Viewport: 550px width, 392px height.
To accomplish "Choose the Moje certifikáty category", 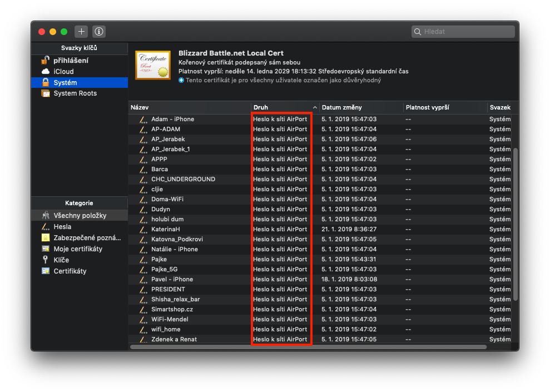I will pyautogui.click(x=80, y=249).
